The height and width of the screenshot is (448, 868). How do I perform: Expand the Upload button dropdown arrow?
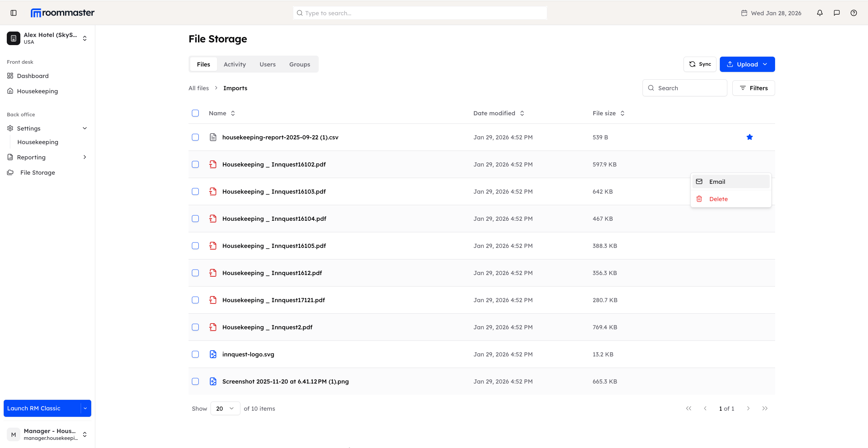pos(766,64)
